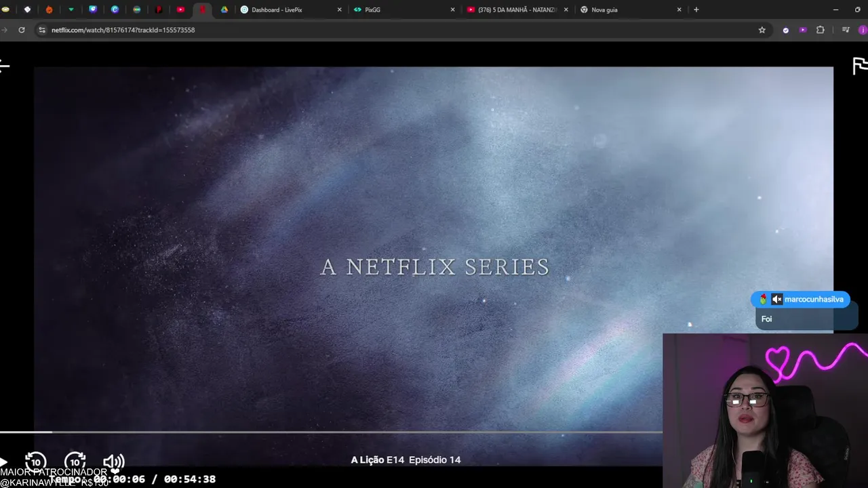Switch to orange round pinned tab
This screenshot has width=868, height=488.
[49, 9]
